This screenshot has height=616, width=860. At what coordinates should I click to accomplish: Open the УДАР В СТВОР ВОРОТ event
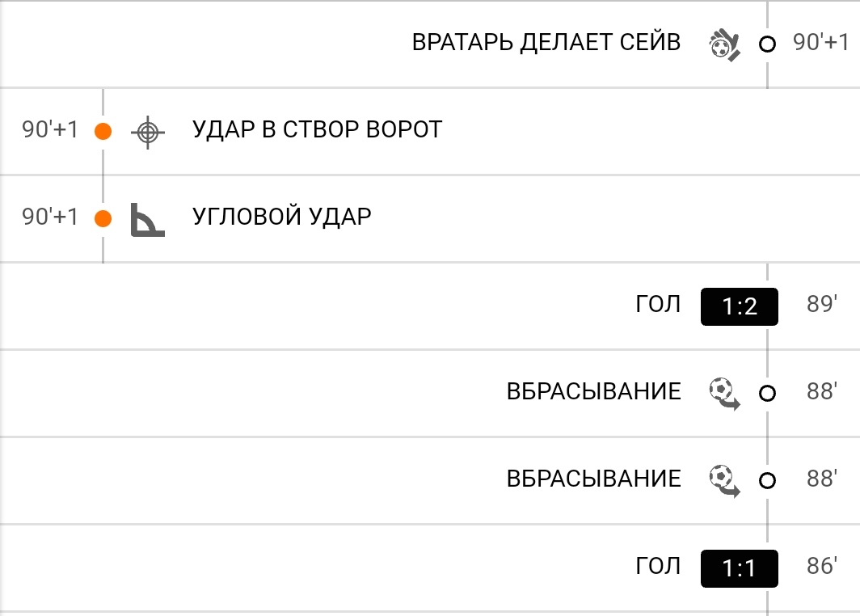click(317, 129)
